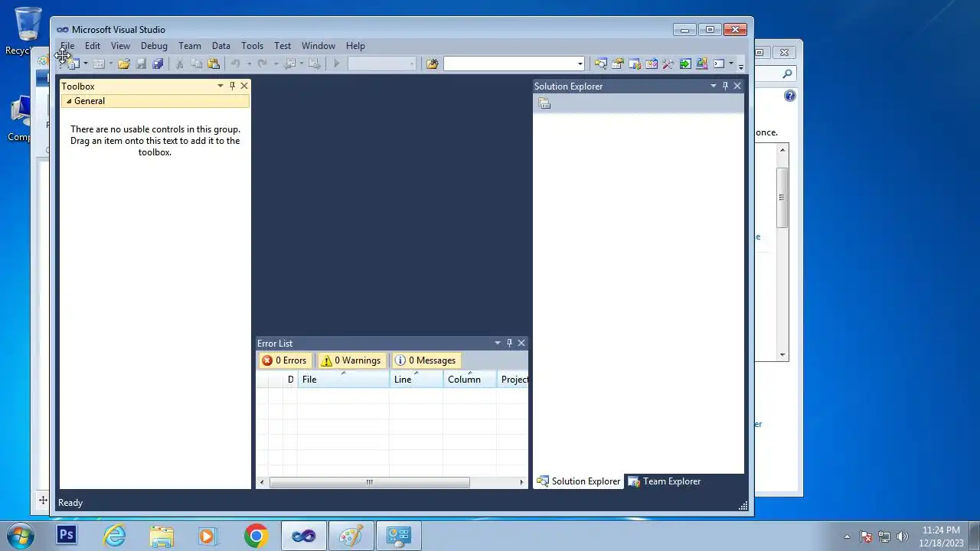
Task: Click the Cut scissors icon
Action: coord(180,64)
